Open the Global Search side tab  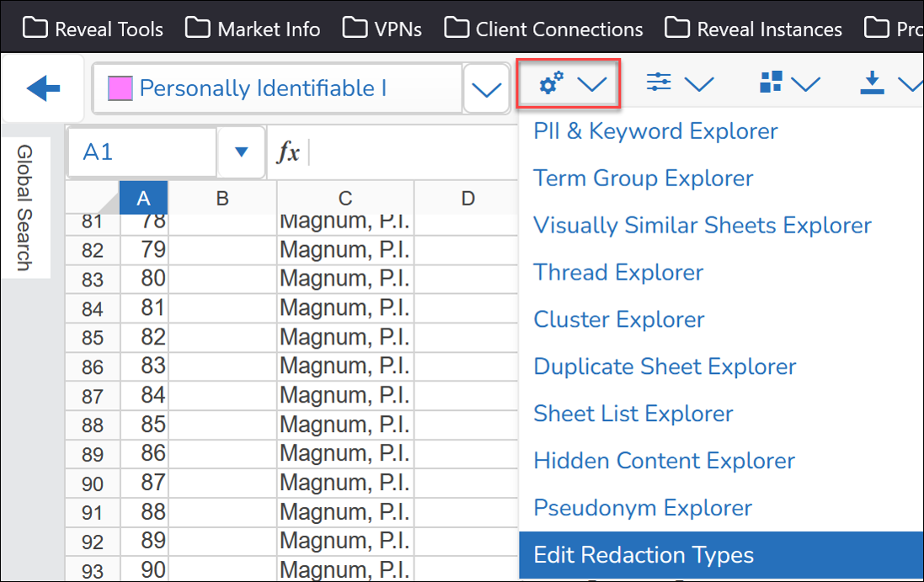(24, 207)
